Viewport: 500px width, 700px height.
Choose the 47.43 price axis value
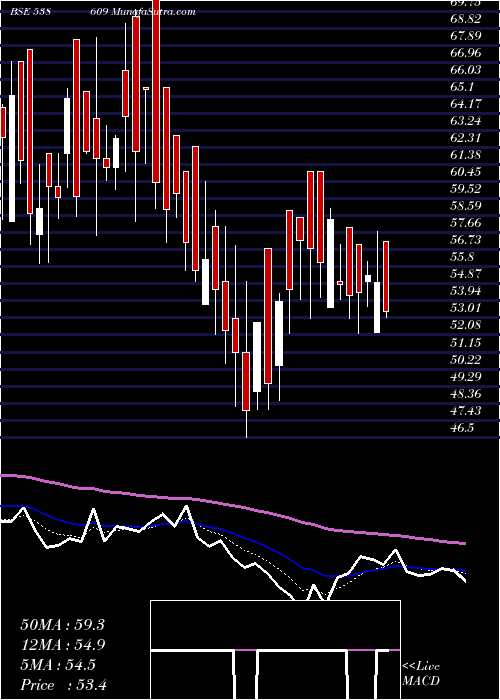(466, 410)
